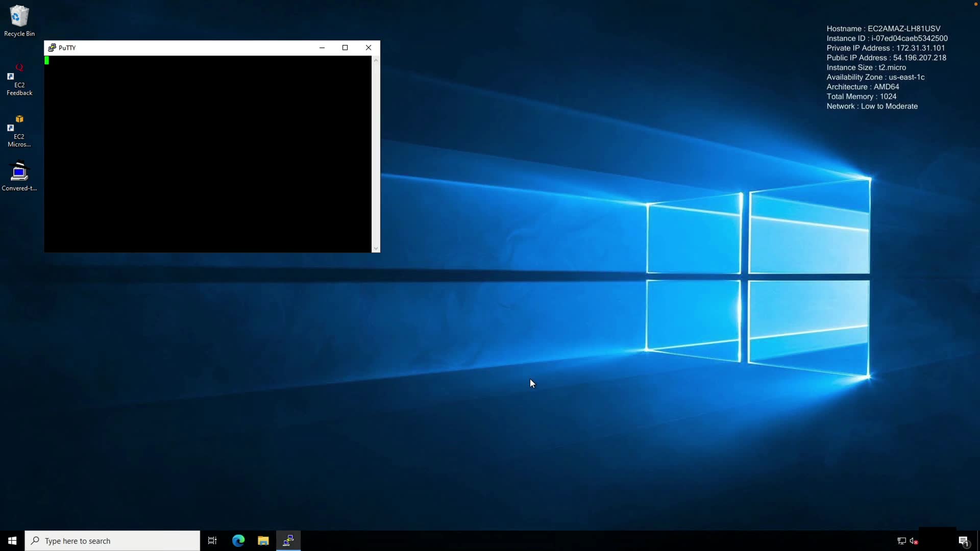Open the Windows Start menu
Screen dimensions: 980x551
point(12,541)
